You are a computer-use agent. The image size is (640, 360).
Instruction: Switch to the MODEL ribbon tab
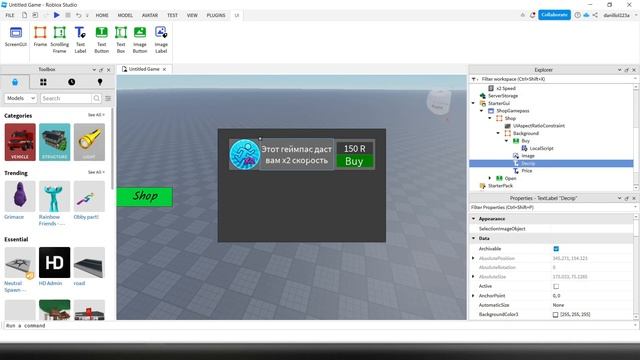[125, 15]
